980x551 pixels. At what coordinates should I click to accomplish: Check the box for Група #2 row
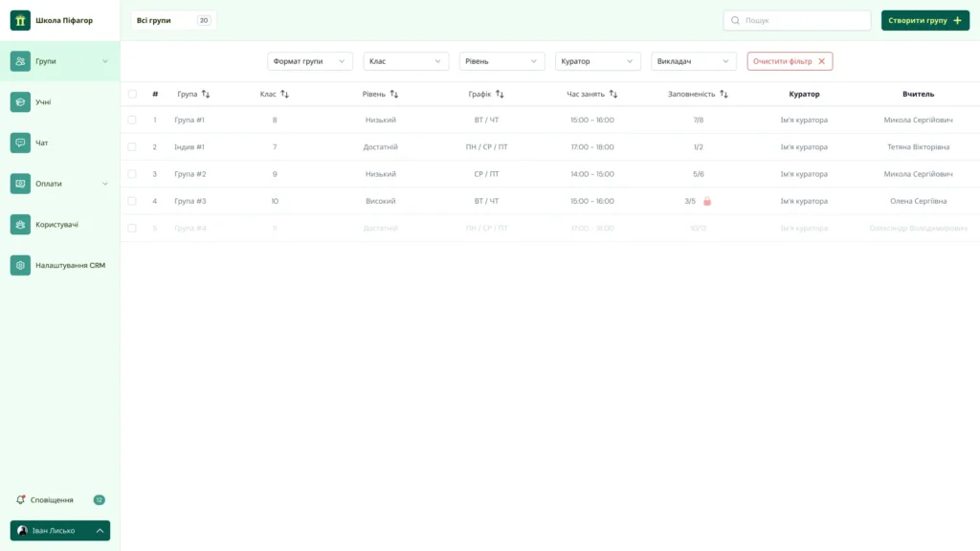(x=132, y=174)
